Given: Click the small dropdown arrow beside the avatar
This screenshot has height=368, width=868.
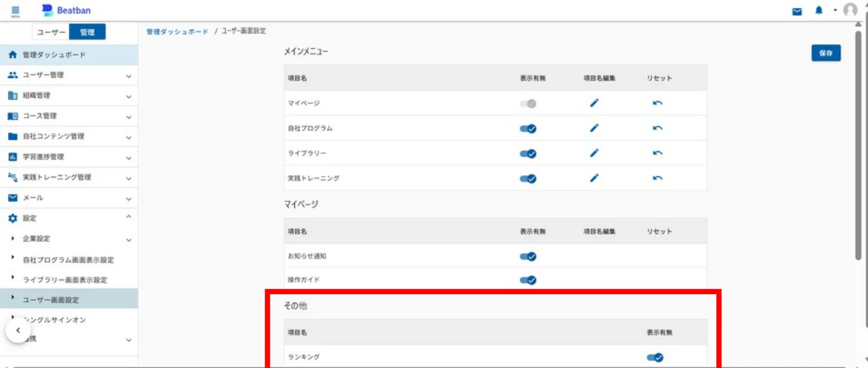Looking at the screenshot, I should point(835,10).
